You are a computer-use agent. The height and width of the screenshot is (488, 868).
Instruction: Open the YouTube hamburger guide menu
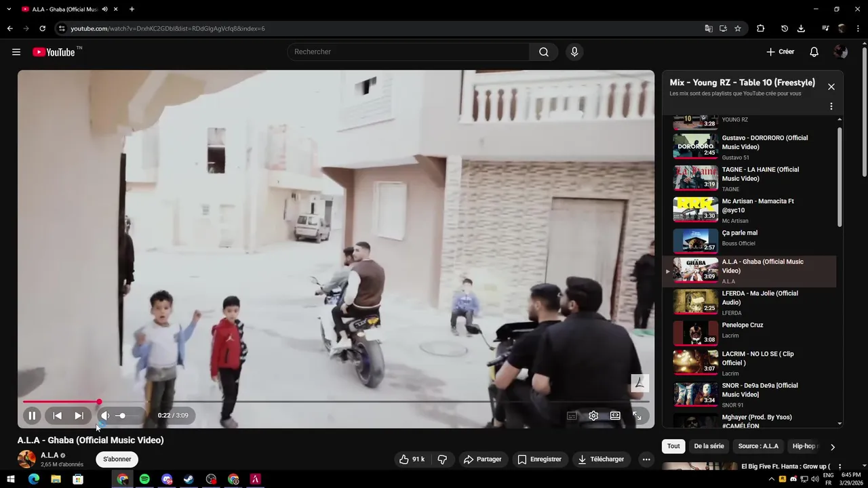point(16,52)
